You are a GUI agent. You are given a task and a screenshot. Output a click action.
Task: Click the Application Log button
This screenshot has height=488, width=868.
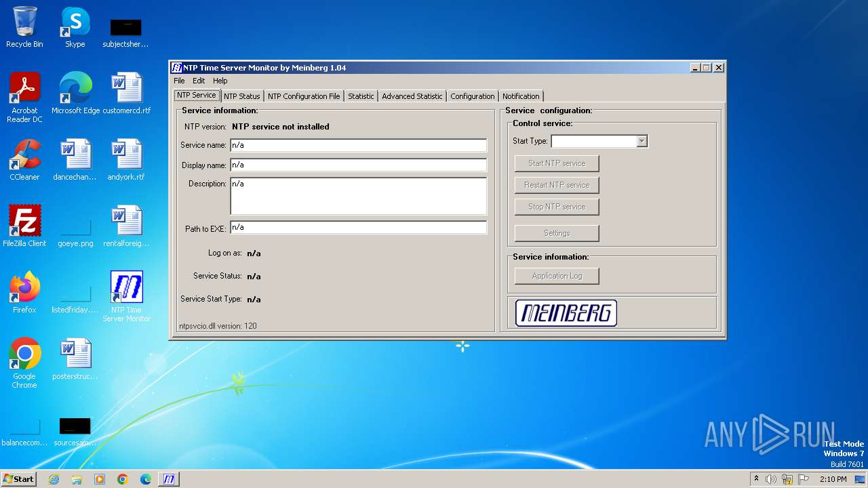tap(557, 276)
